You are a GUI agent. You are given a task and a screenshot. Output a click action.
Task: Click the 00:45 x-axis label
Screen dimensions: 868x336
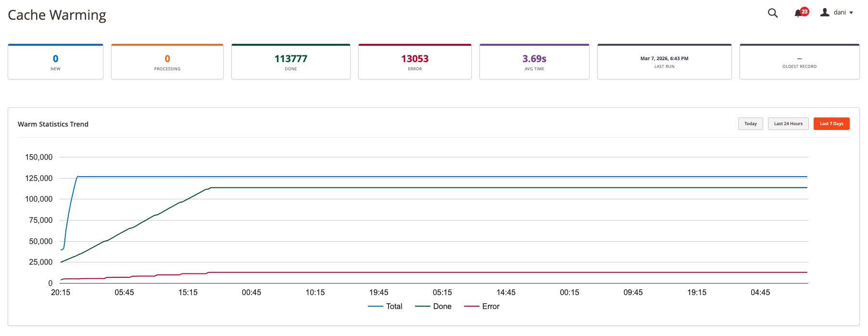point(252,292)
